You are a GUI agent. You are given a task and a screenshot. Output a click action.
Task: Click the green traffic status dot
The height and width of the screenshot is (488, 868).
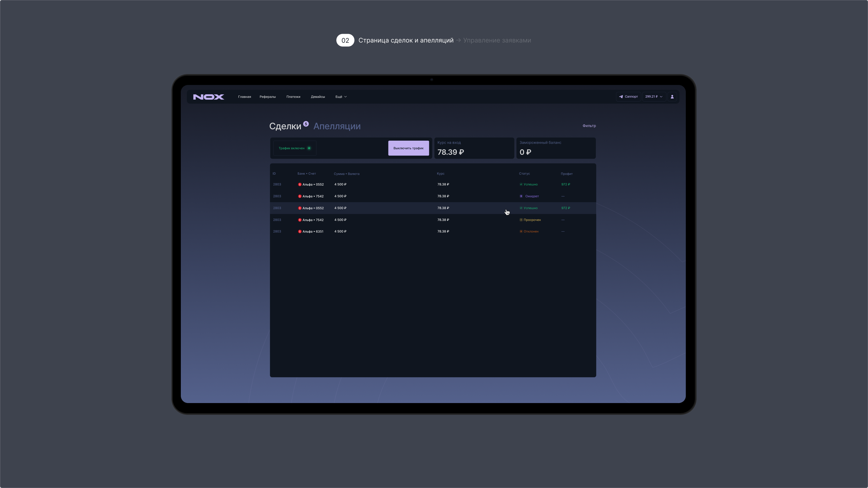(309, 148)
